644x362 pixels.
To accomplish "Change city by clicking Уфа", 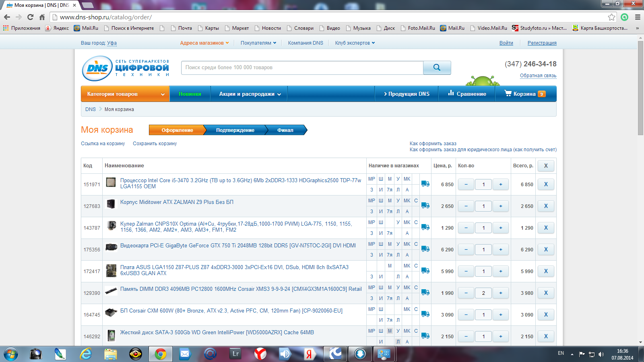I will click(x=112, y=43).
